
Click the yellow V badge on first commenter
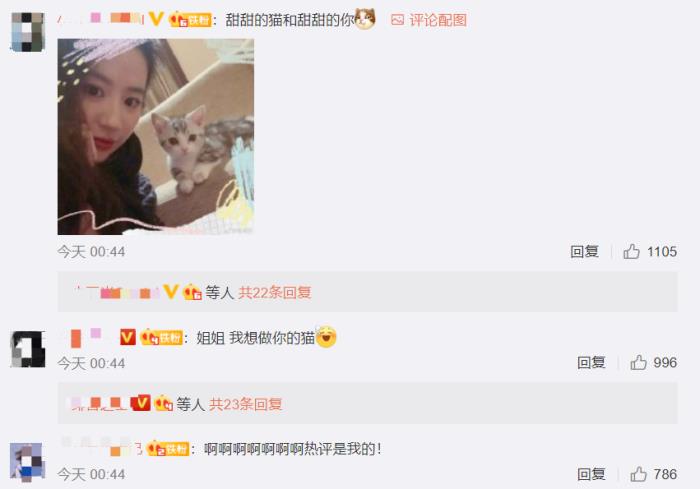[156, 19]
